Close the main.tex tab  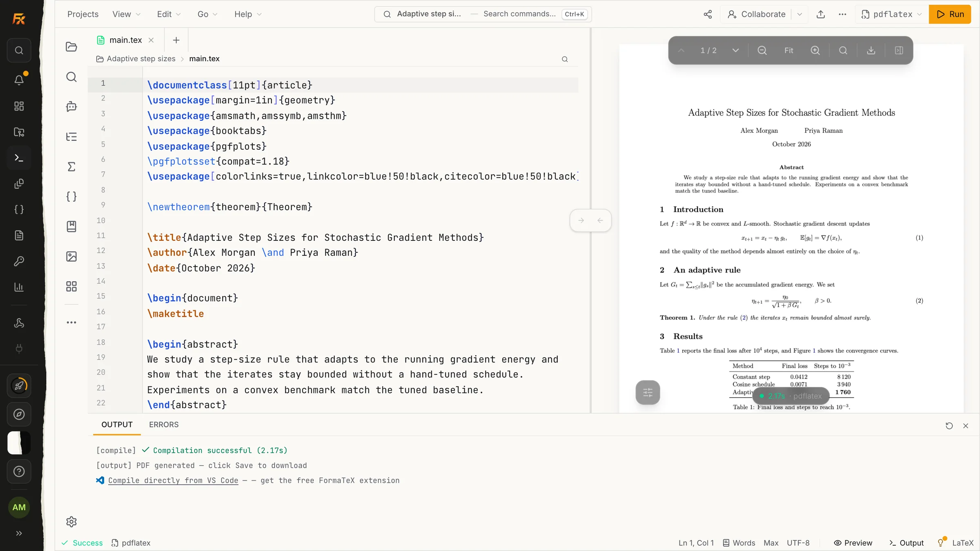coord(151,40)
